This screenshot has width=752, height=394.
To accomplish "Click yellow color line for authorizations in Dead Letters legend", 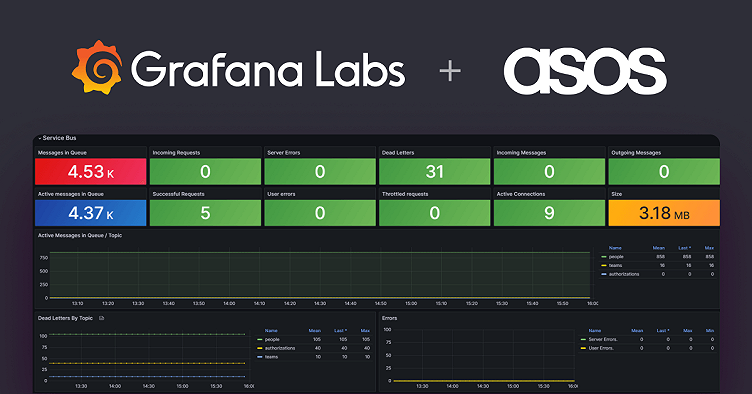I will 260,348.
